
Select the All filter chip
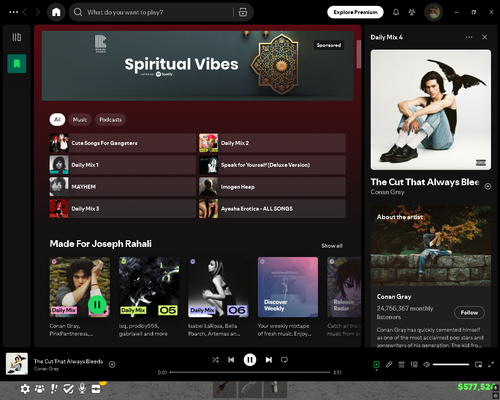pos(57,119)
